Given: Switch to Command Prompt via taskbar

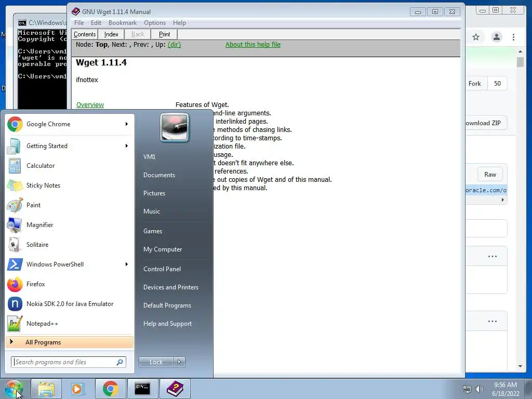Looking at the screenshot, I should (x=142, y=389).
